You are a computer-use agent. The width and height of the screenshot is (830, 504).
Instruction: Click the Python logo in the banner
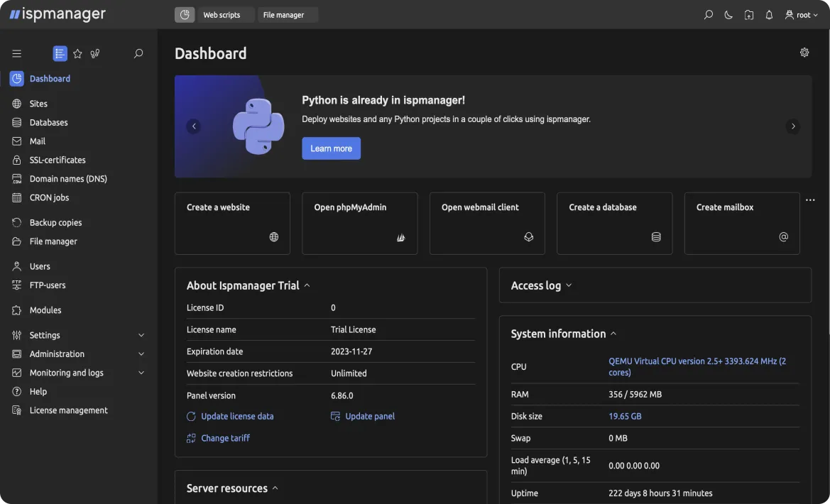tap(258, 126)
